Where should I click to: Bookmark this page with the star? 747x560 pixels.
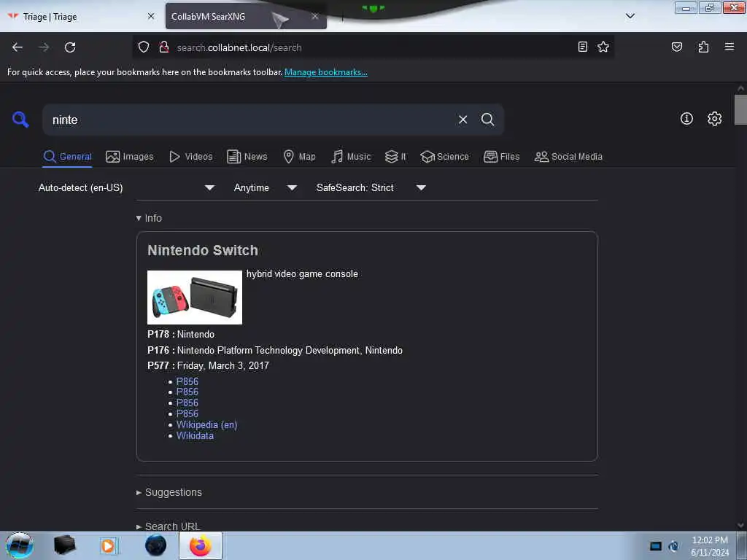(x=603, y=47)
